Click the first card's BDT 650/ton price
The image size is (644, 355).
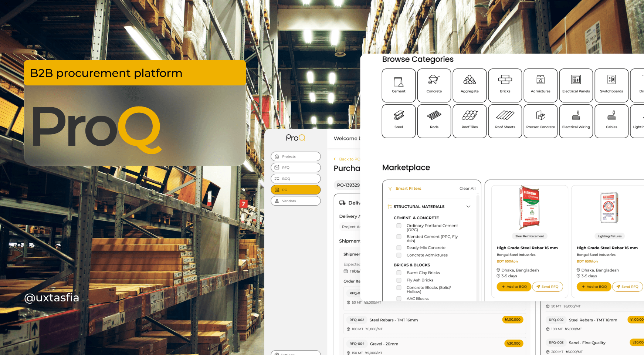[x=507, y=261]
